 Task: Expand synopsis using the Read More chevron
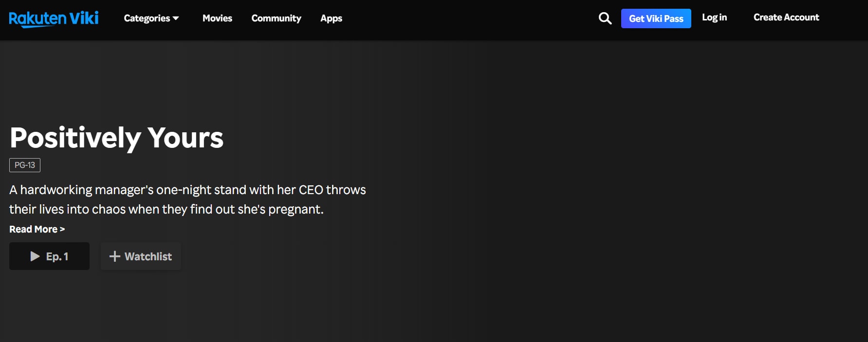tap(62, 229)
